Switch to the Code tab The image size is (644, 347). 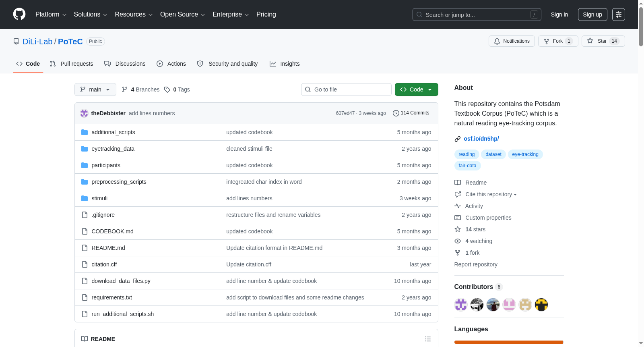pos(28,64)
